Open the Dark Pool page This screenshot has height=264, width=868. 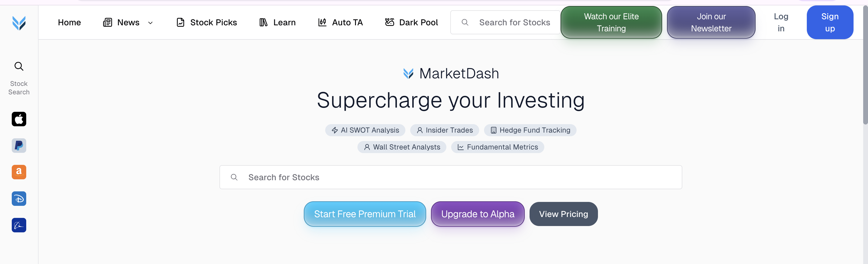tap(411, 23)
